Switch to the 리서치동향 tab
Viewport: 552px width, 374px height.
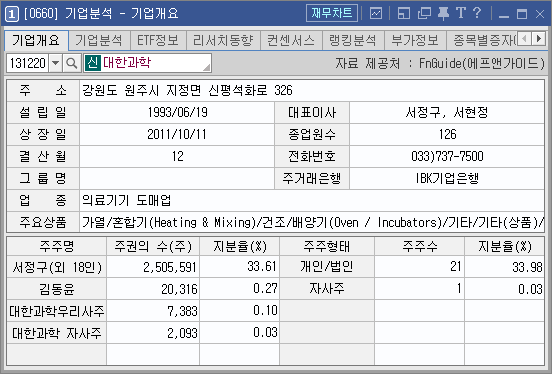pos(223,40)
